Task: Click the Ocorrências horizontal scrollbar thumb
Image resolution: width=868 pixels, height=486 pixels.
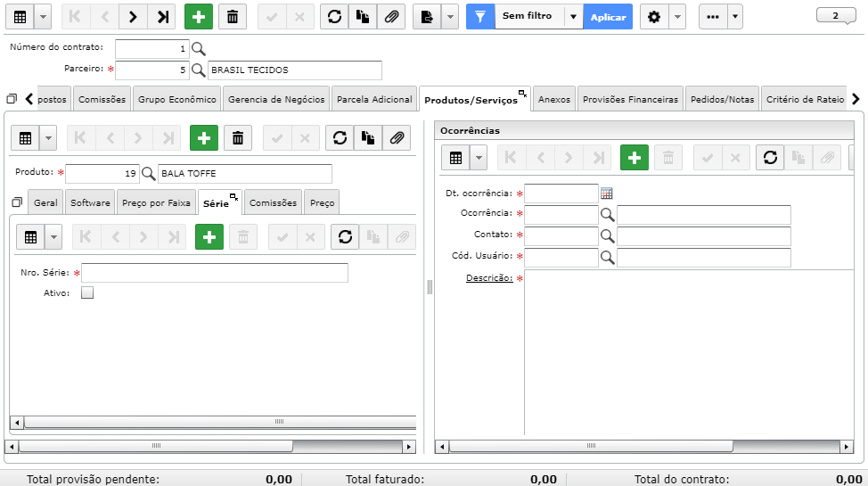Action: (x=591, y=446)
